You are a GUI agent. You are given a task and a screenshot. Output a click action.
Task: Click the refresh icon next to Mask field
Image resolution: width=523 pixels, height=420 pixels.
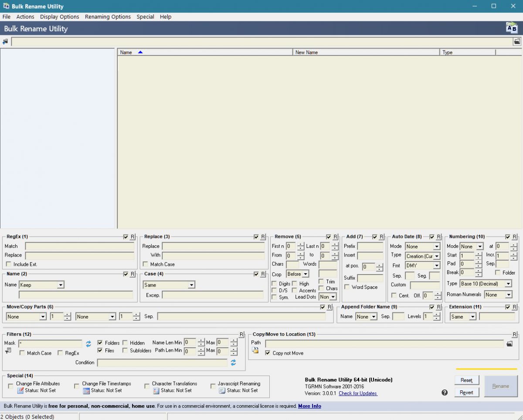coord(88,343)
